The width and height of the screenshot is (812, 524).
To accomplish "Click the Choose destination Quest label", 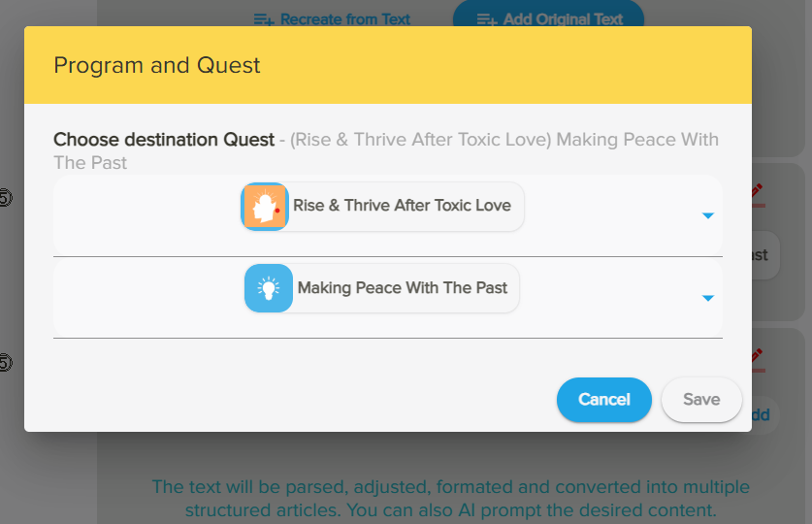I will tap(164, 140).
